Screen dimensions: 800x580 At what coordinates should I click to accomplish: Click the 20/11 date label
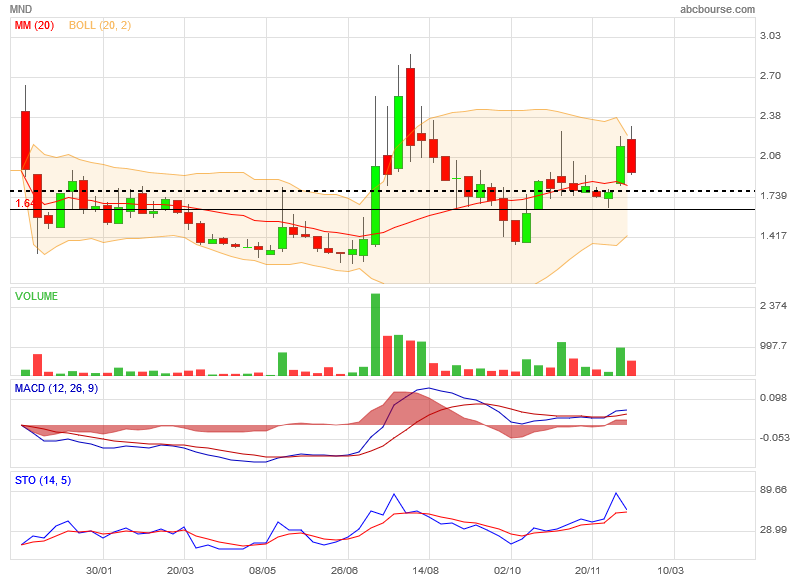(x=588, y=570)
